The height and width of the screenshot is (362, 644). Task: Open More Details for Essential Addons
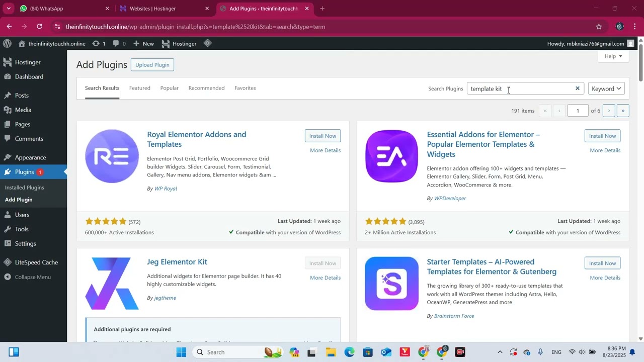tap(605, 150)
